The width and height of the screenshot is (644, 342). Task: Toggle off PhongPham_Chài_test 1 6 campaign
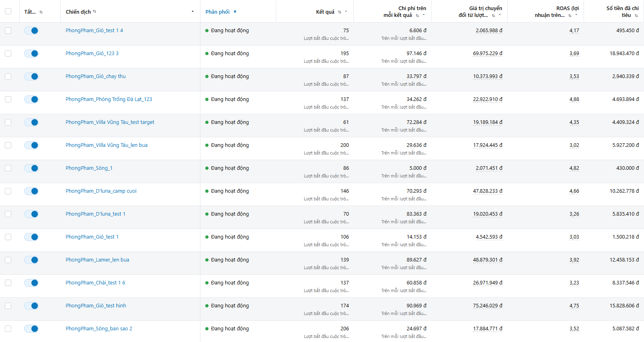tap(31, 283)
